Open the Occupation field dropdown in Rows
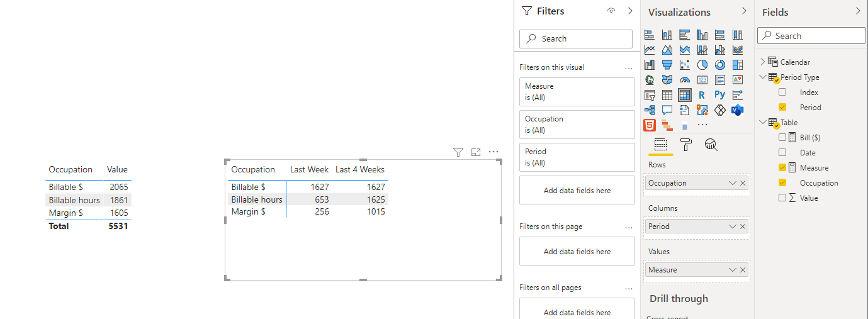The image size is (868, 319). pos(732,183)
